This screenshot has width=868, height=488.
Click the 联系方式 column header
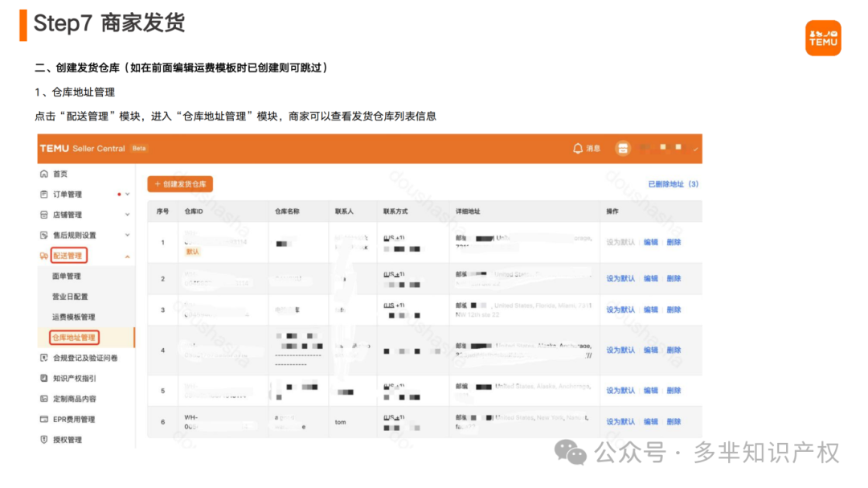(395, 211)
